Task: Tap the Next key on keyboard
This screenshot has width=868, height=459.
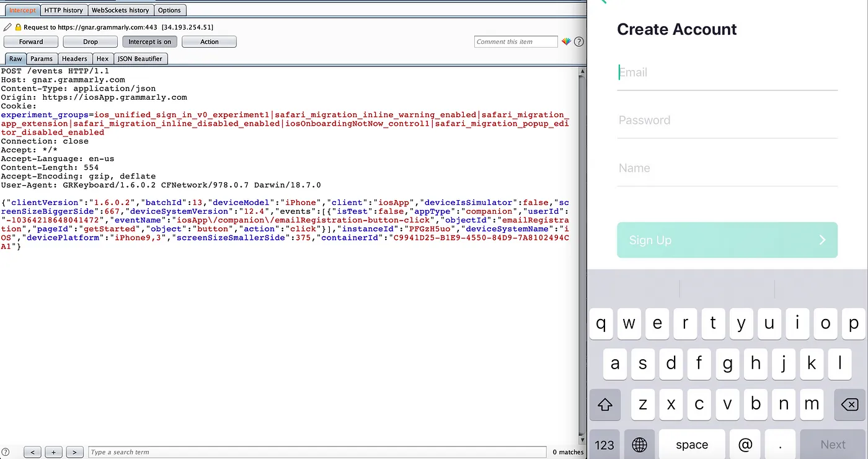Action: pos(833,444)
